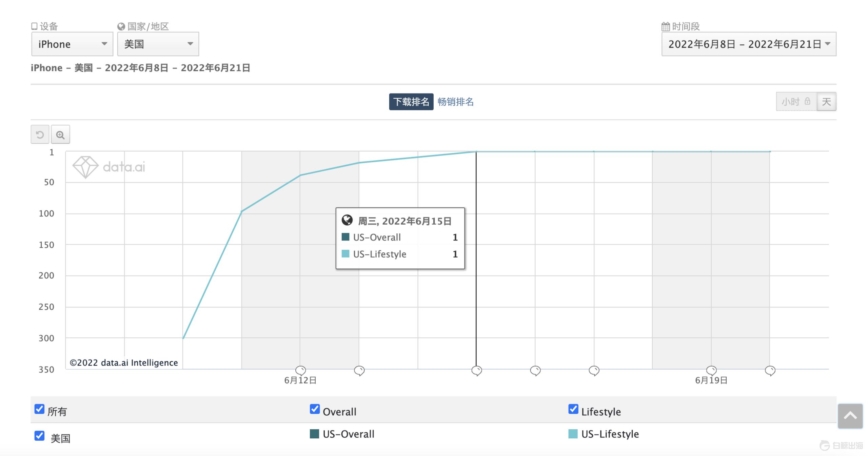
Task: Click the locked 小时 granularity button
Action: 796,102
